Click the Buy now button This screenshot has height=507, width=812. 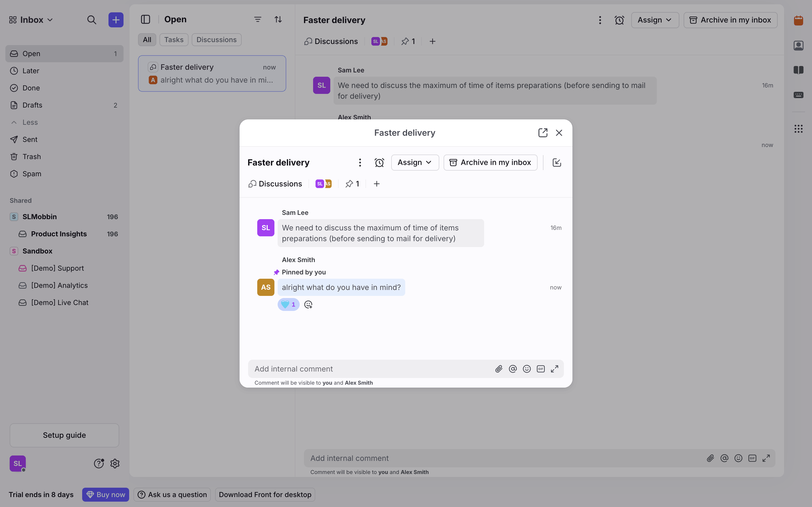click(105, 495)
